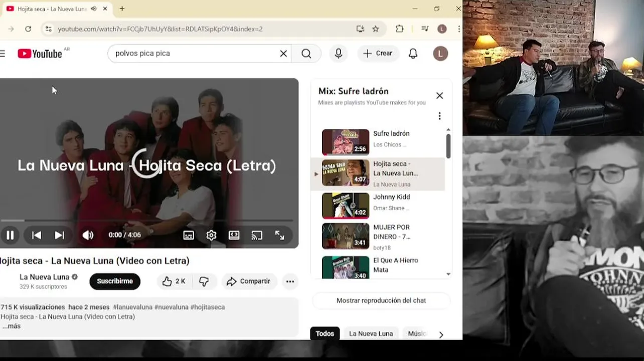644x361 pixels.
Task: Like the video
Action: pyautogui.click(x=174, y=282)
